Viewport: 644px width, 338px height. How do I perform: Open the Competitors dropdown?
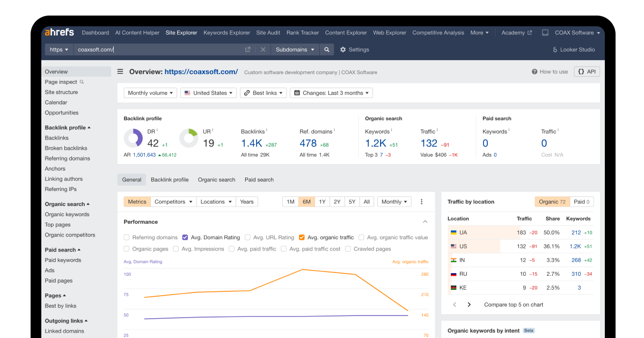coord(173,202)
